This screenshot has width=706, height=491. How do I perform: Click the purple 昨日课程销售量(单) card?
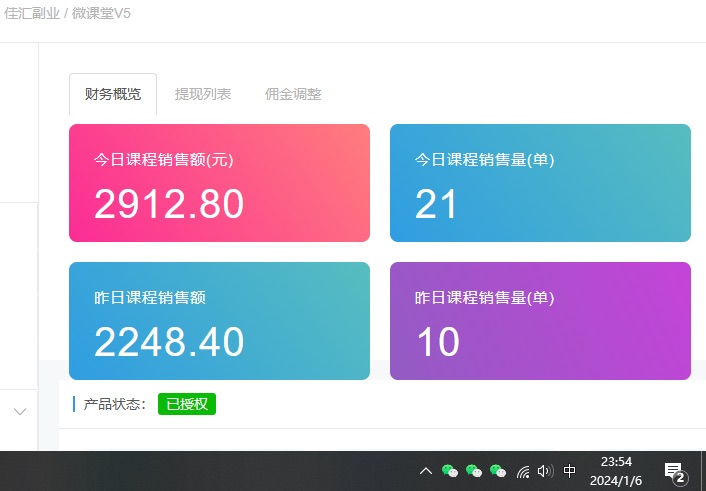(x=540, y=321)
